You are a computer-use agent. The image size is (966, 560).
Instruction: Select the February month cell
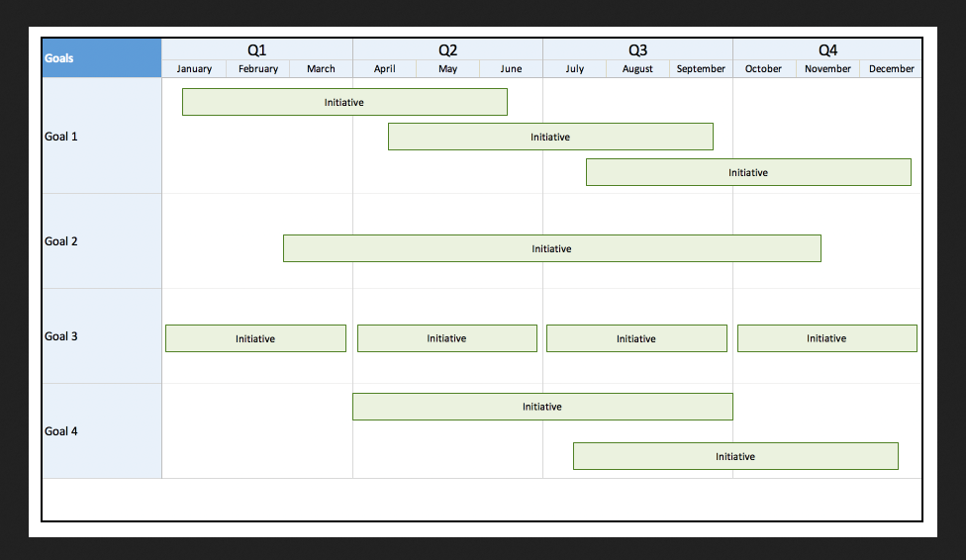pyautogui.click(x=258, y=69)
